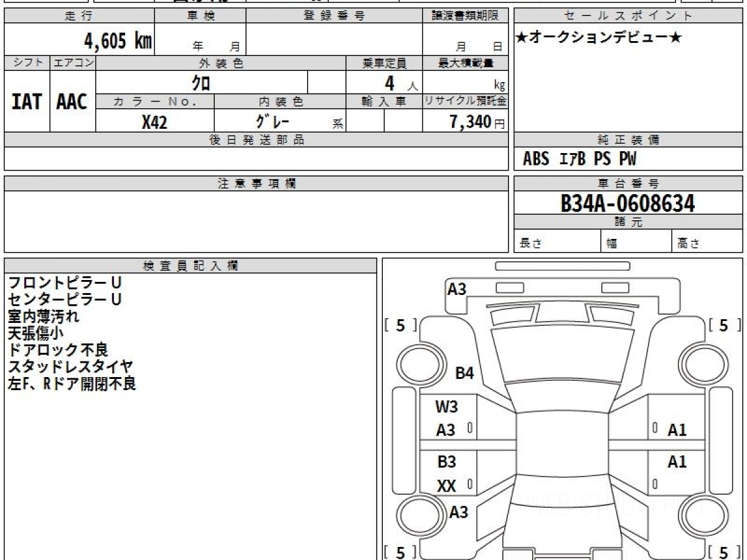This screenshot has width=747, height=560.
Task: Click the A3 mark at front bumper
Action: coord(457,289)
